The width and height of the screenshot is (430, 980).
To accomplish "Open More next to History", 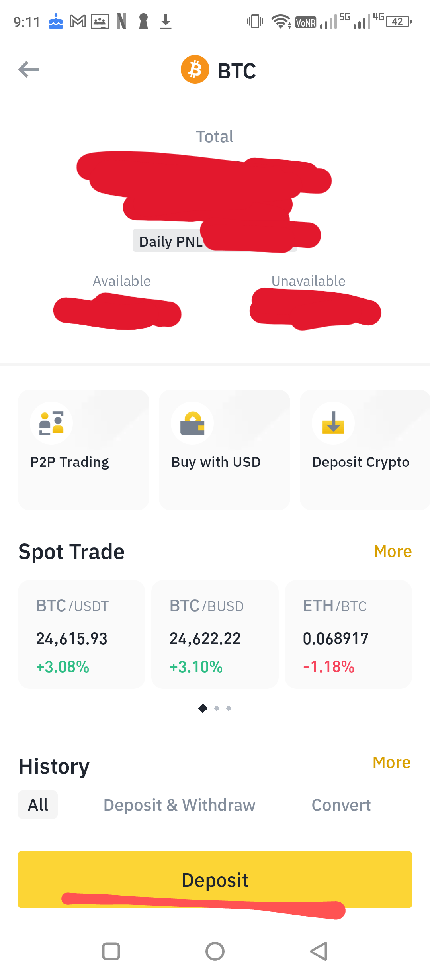I will 392,762.
